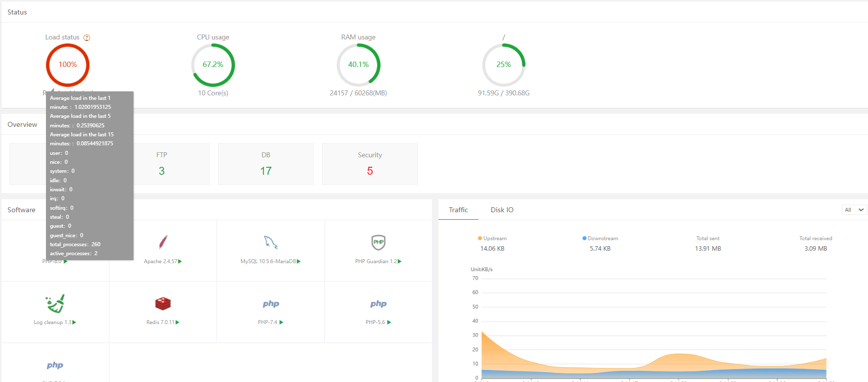Viewport: 868px width, 382px height.
Task: Click the green arrow beside Redis 7.0.11
Action: coord(177,323)
